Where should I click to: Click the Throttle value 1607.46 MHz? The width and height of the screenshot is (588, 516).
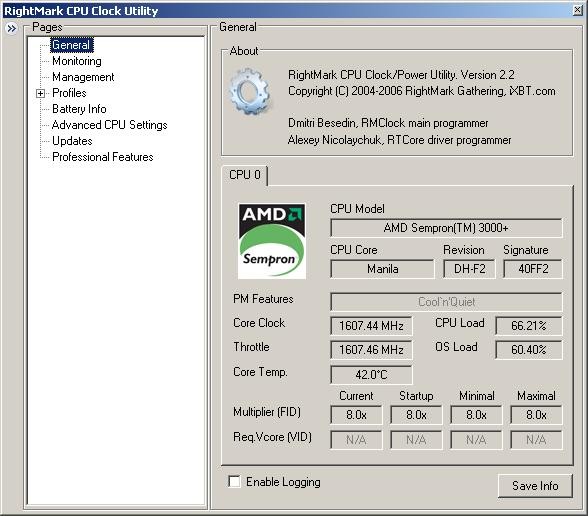pos(371,350)
